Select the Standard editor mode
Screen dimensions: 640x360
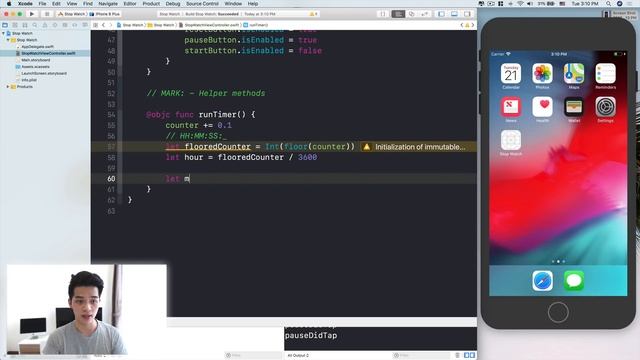tap(398, 14)
